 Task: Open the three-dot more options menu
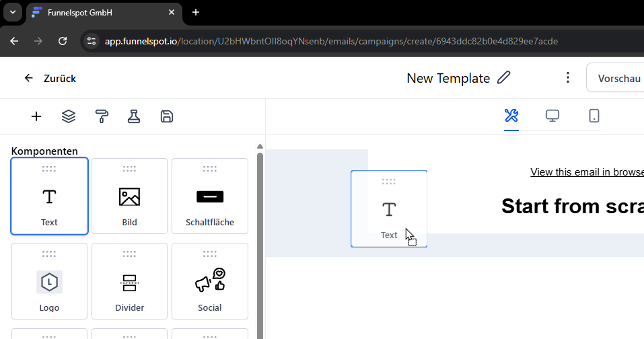[568, 78]
